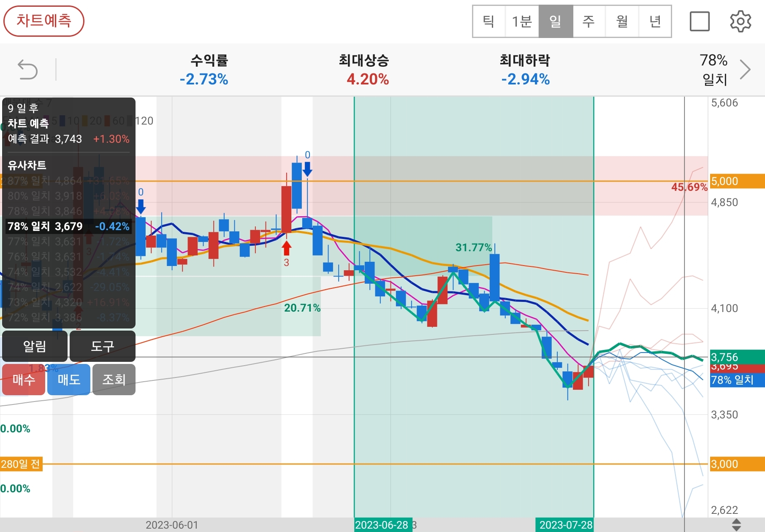This screenshot has height=532, width=765.
Task: Tap the 차트예측 button
Action: pos(44,21)
